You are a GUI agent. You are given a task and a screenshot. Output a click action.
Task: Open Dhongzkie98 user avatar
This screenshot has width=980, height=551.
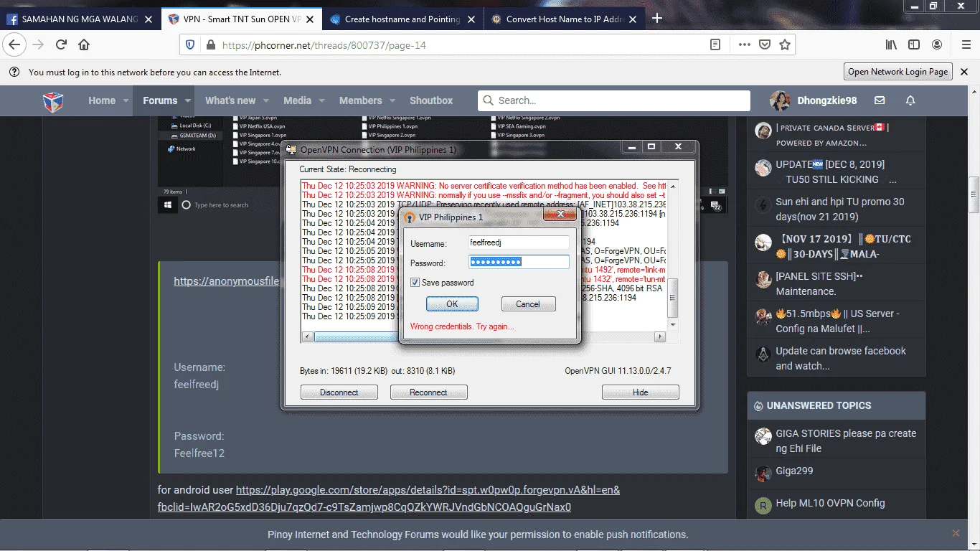[781, 100]
